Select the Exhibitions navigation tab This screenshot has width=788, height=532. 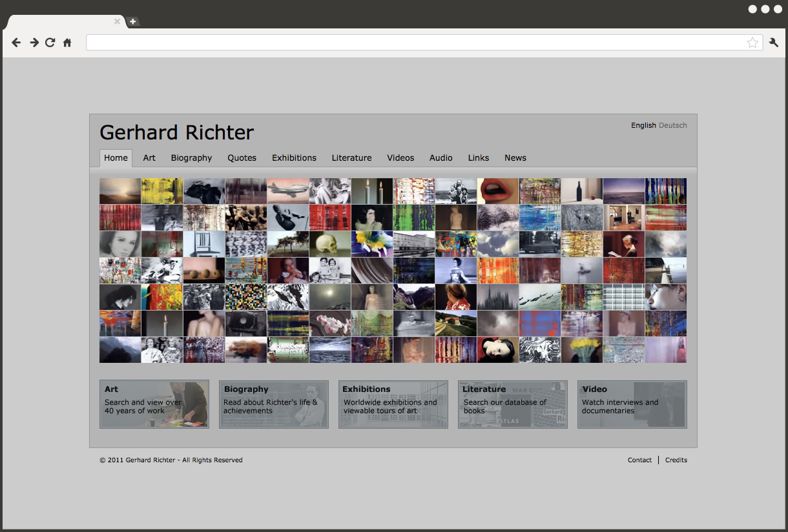[x=294, y=158]
